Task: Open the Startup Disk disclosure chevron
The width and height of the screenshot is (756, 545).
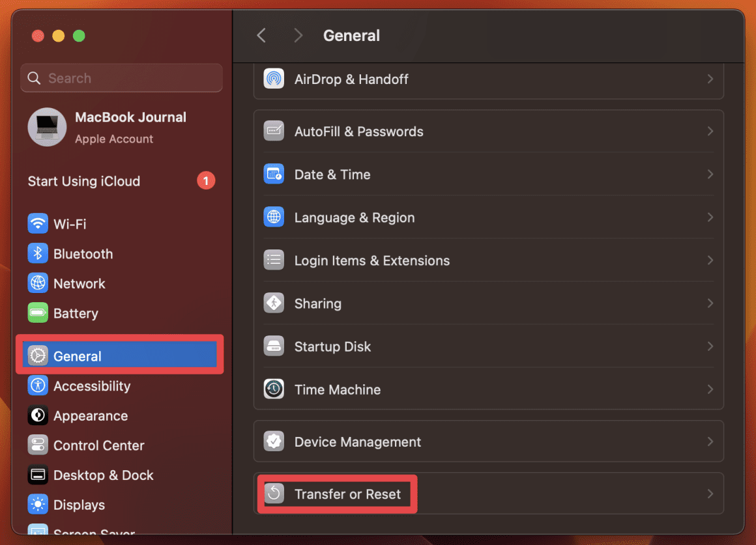Action: (x=710, y=346)
